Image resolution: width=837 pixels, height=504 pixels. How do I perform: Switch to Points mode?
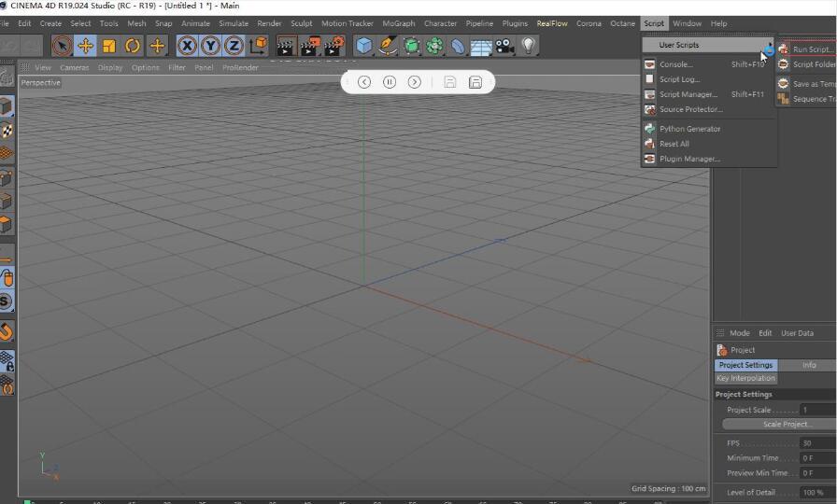coord(7,177)
